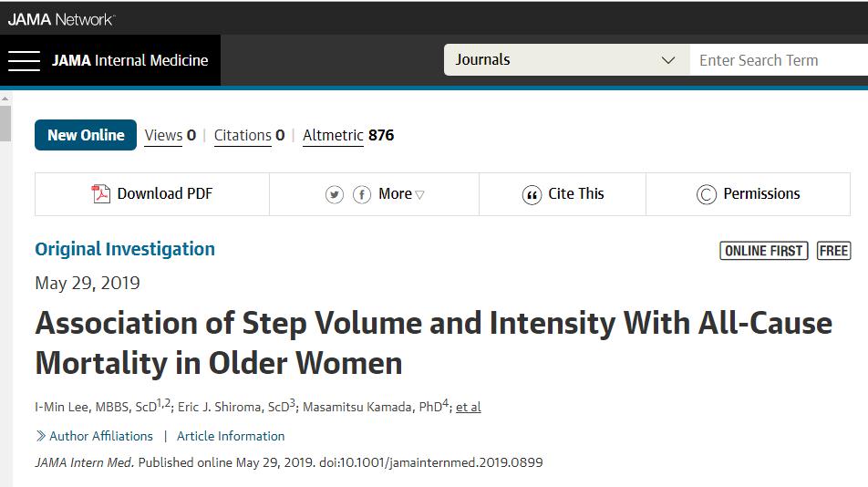Screen dimensions: 868x487
Task: Click the Permissions copyright icon
Action: [707, 195]
